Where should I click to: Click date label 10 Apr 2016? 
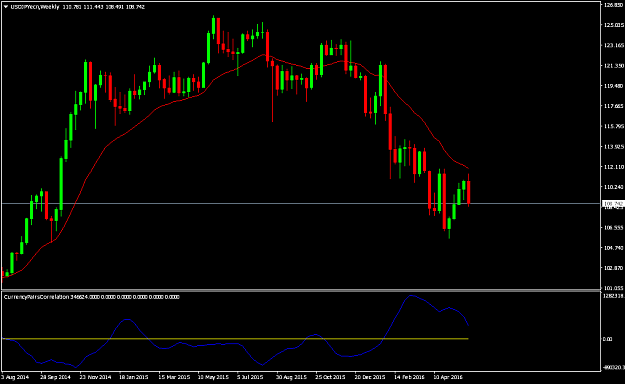[x=448, y=377]
